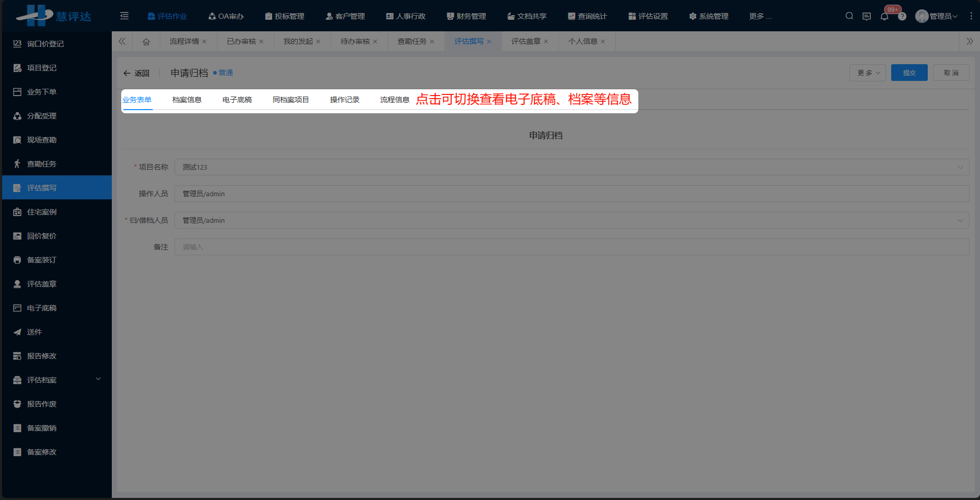
Task: Close the 个人信息 tab
Action: [603, 41]
